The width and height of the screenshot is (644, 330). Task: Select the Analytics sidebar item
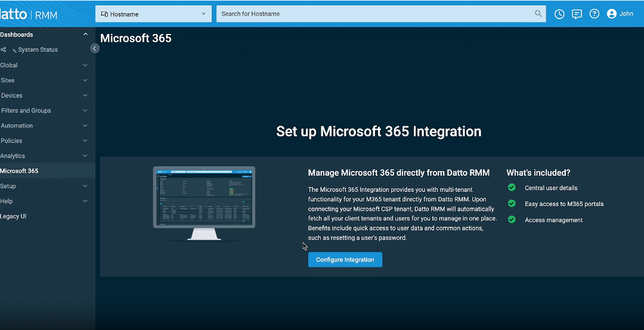(13, 156)
